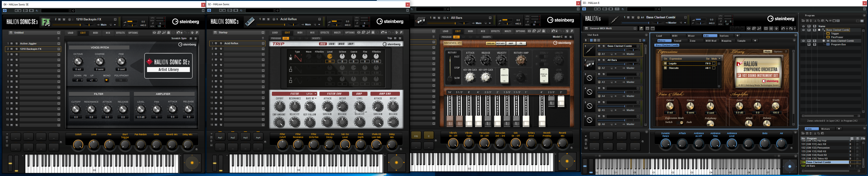
Task: Click the plus icon after the Sample tab
Action: [x=755, y=41]
